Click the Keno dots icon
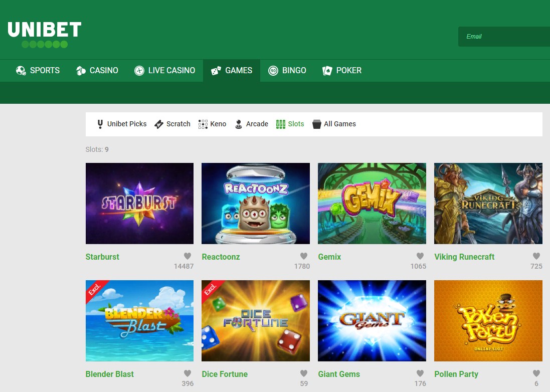This screenshot has height=392, width=550. point(203,124)
